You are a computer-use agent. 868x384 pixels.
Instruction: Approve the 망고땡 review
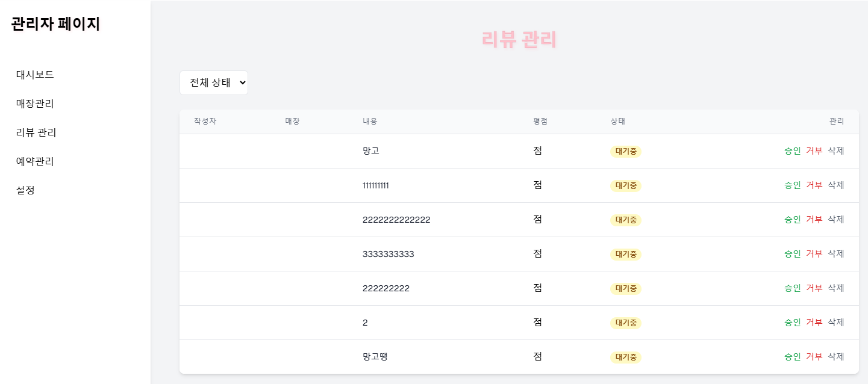click(792, 356)
